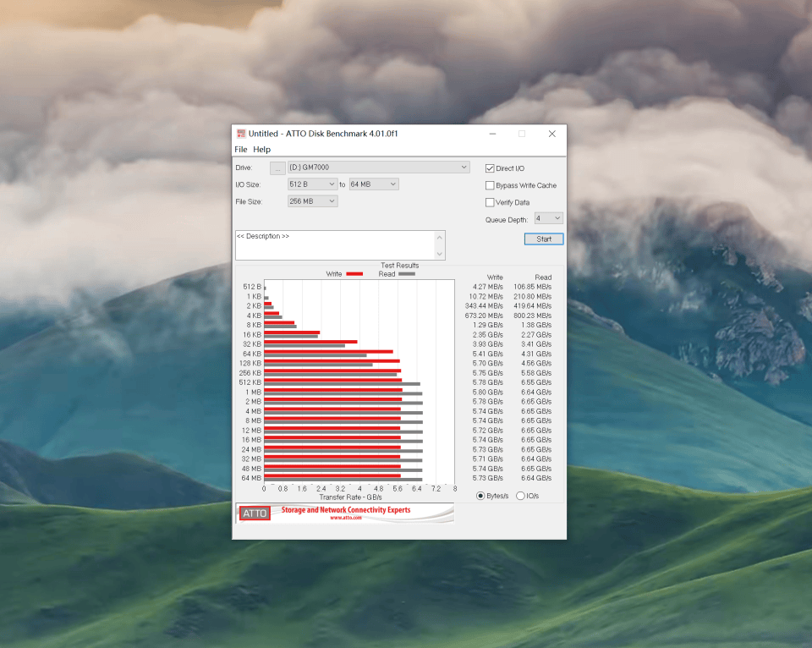Minimize the ATTO Disk Benchmark window
The image size is (812, 648).
pos(492,134)
